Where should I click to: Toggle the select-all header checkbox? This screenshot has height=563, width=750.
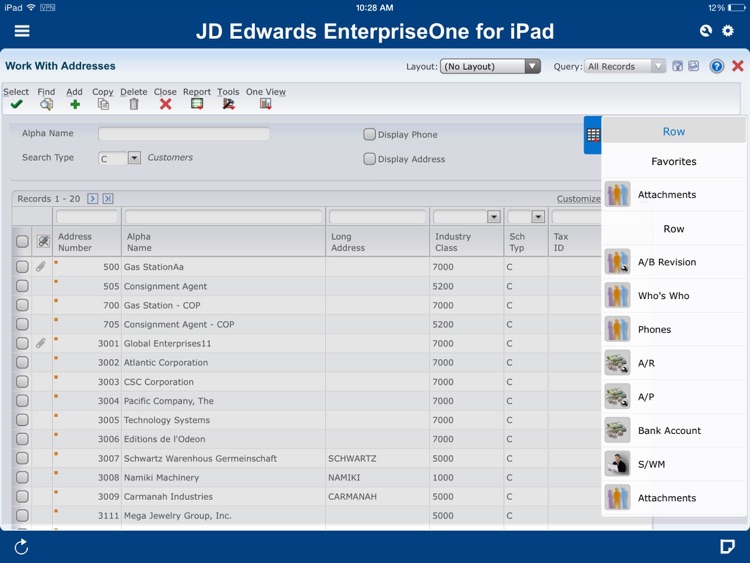coord(22,242)
